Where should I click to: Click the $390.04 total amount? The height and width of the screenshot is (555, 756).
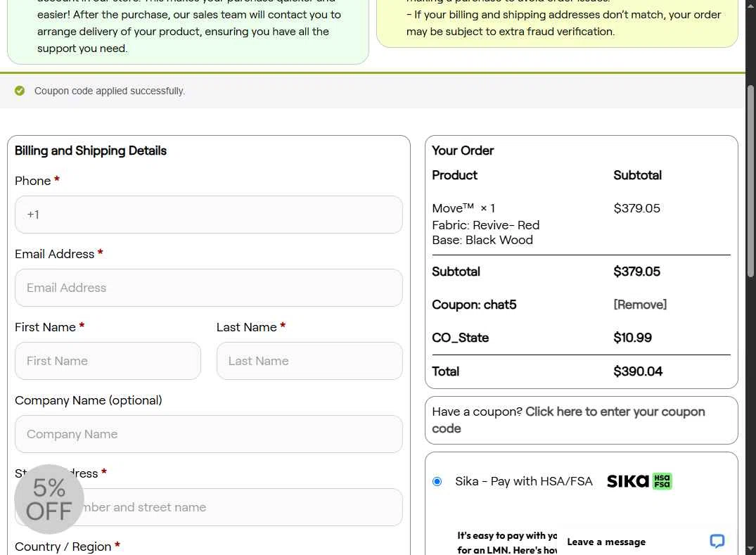638,372
